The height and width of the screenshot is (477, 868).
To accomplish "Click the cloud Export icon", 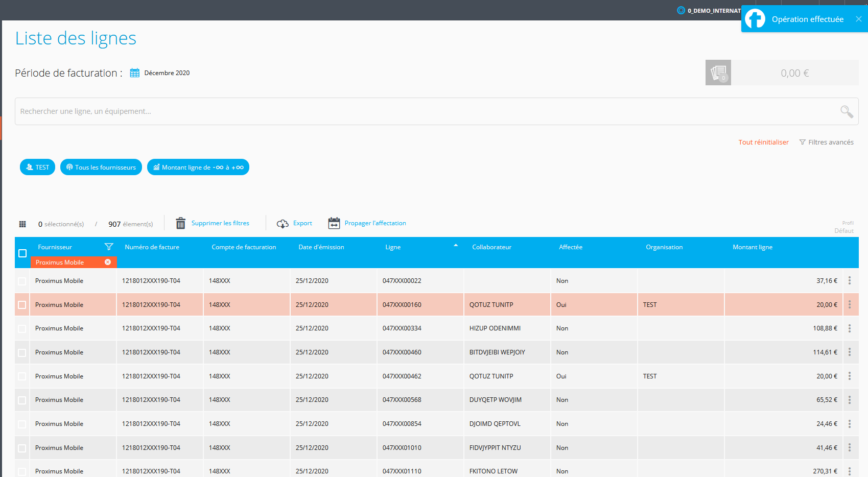I will [x=283, y=224].
